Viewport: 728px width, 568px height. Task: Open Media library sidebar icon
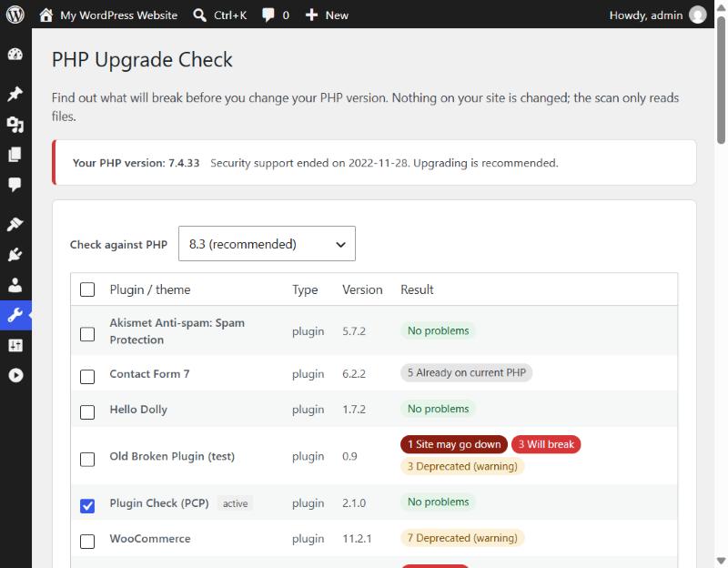(15, 125)
